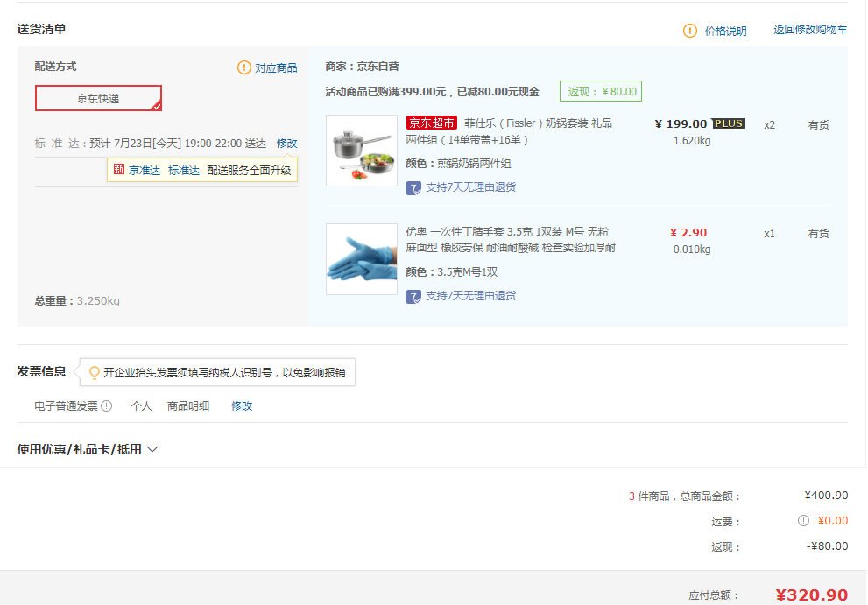Open the 优奥 一次性丁腈手套 product title

click(511, 240)
